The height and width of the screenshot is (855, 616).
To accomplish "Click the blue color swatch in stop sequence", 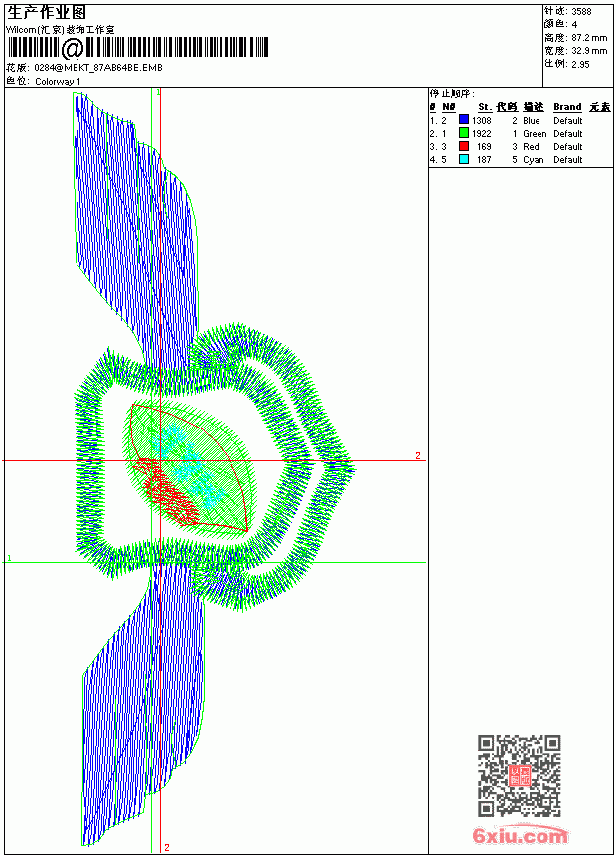I will point(464,120).
